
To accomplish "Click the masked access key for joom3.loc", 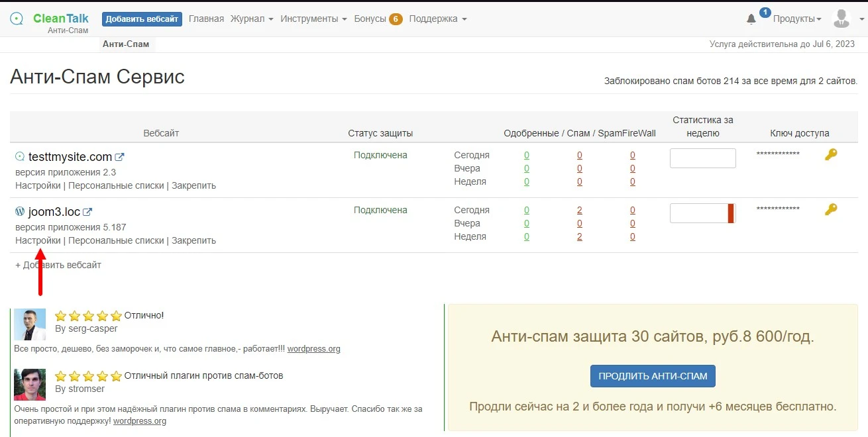I will 778,209.
